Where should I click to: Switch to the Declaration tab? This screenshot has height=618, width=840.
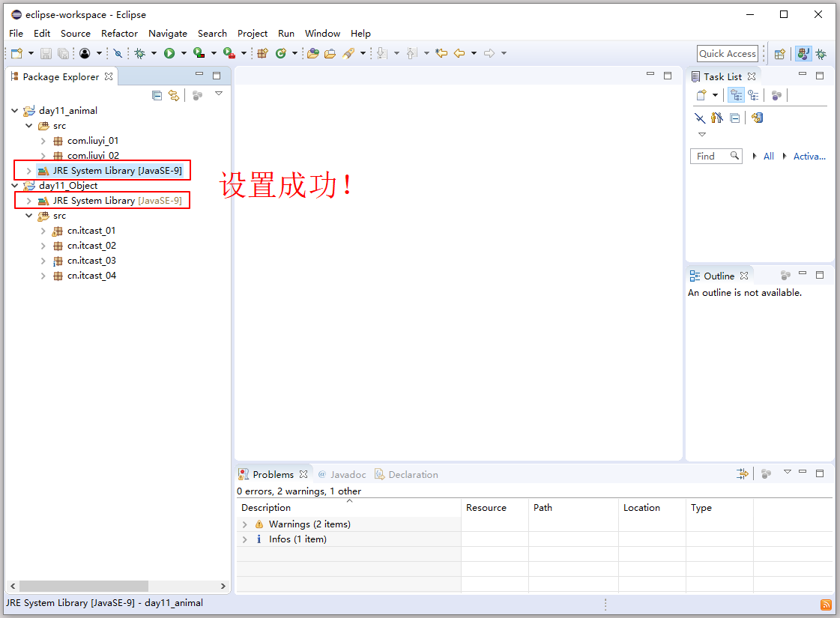[407, 474]
